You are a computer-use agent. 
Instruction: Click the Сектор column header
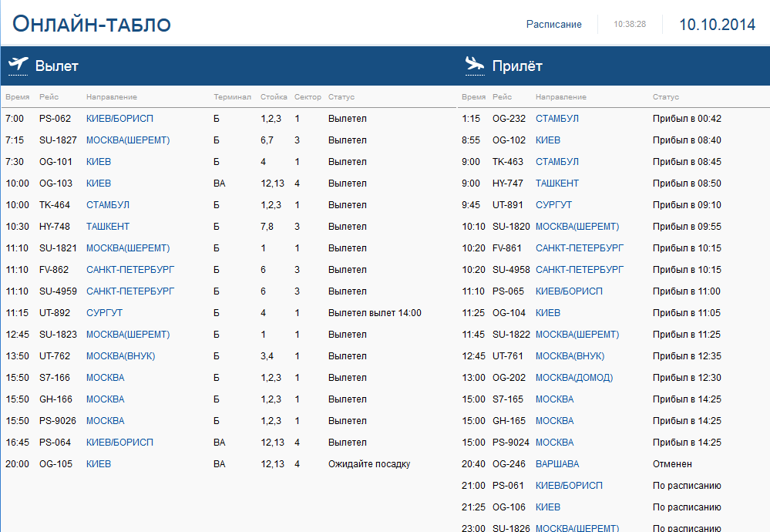click(x=308, y=97)
